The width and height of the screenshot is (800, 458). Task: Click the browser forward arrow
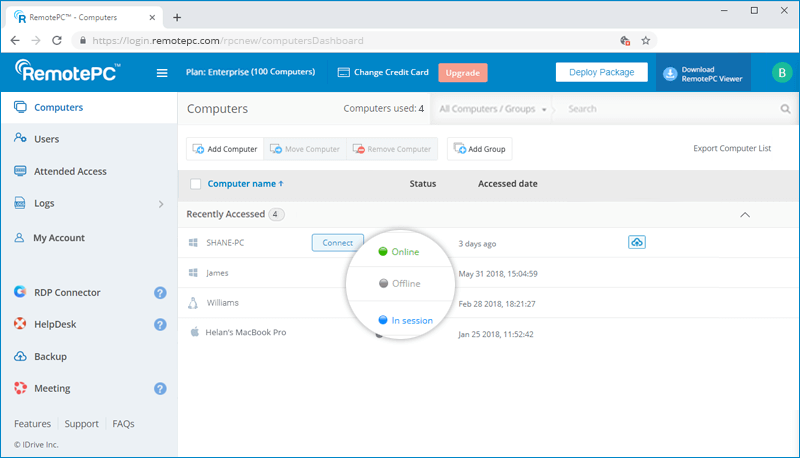[36, 40]
